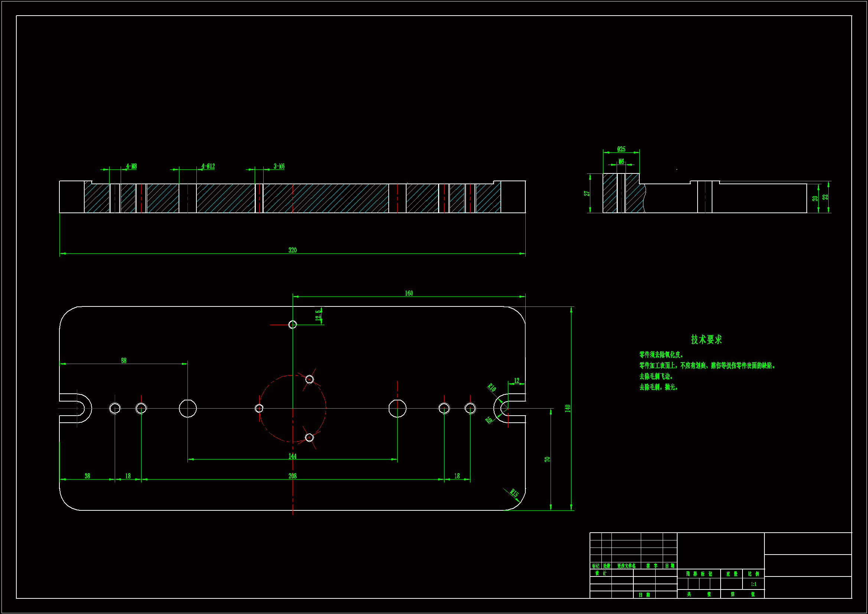Click the R10 slot radius label
868x614 pixels.
[x=491, y=387]
